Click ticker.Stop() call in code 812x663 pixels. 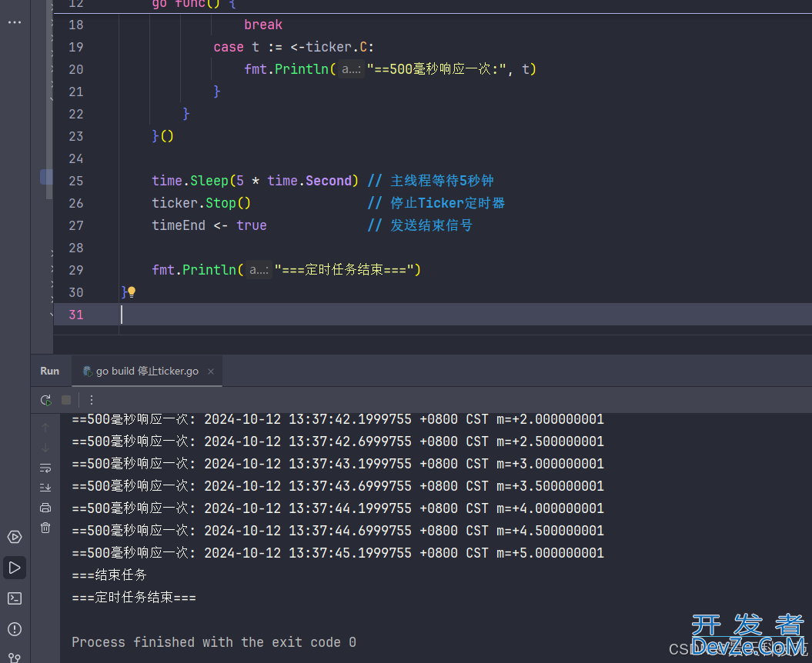pyautogui.click(x=202, y=203)
